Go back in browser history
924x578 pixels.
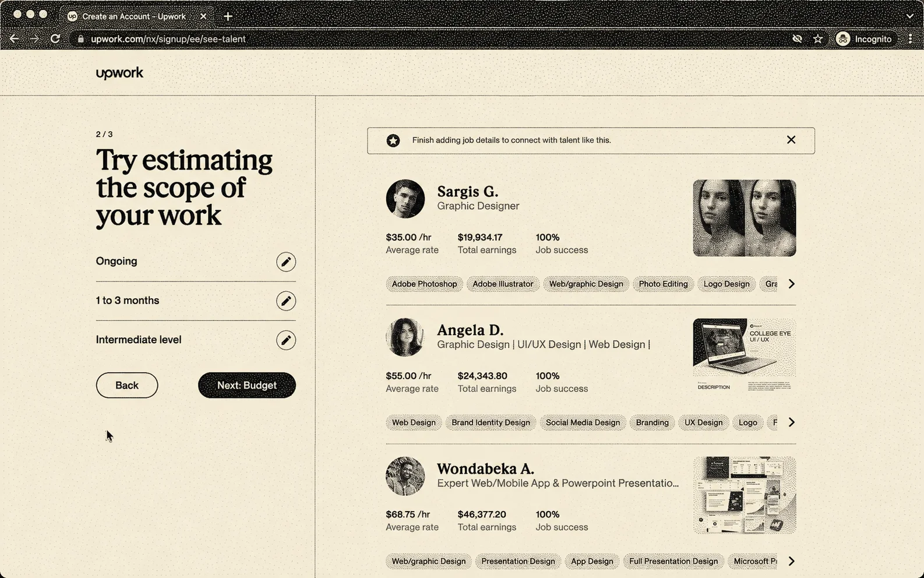click(x=14, y=38)
